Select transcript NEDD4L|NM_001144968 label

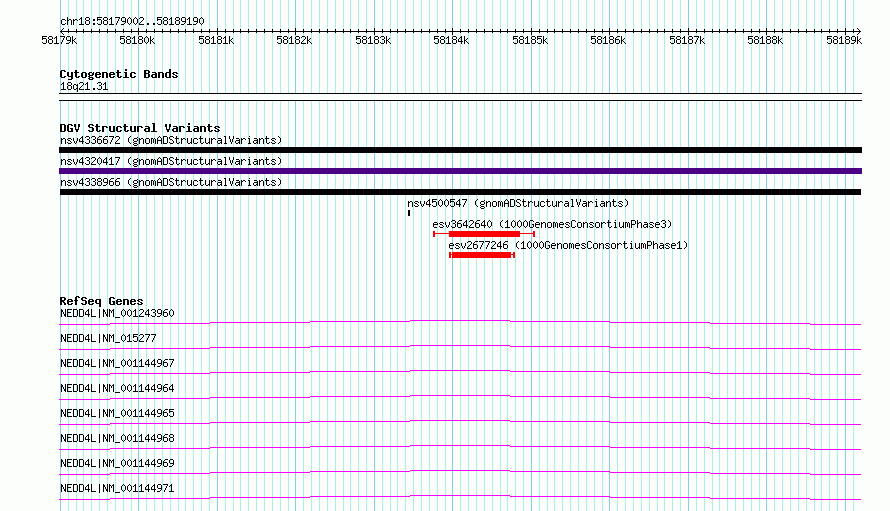(x=117, y=438)
